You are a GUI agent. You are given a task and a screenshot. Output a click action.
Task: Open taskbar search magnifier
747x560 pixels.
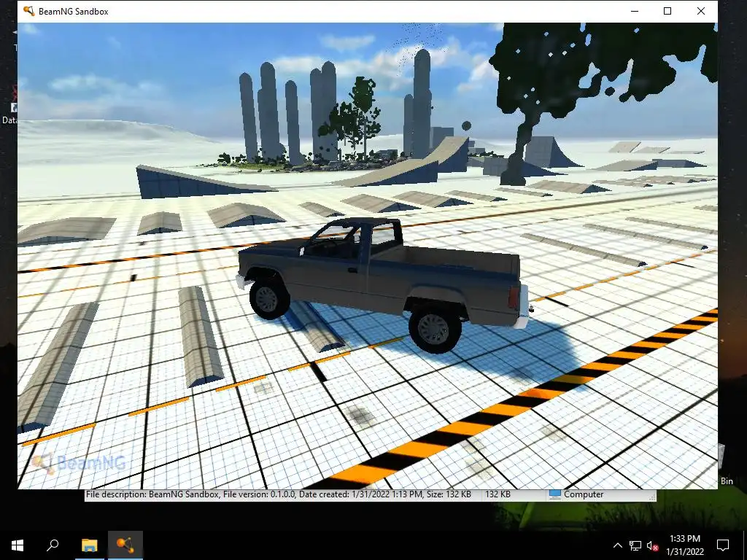[x=53, y=545]
